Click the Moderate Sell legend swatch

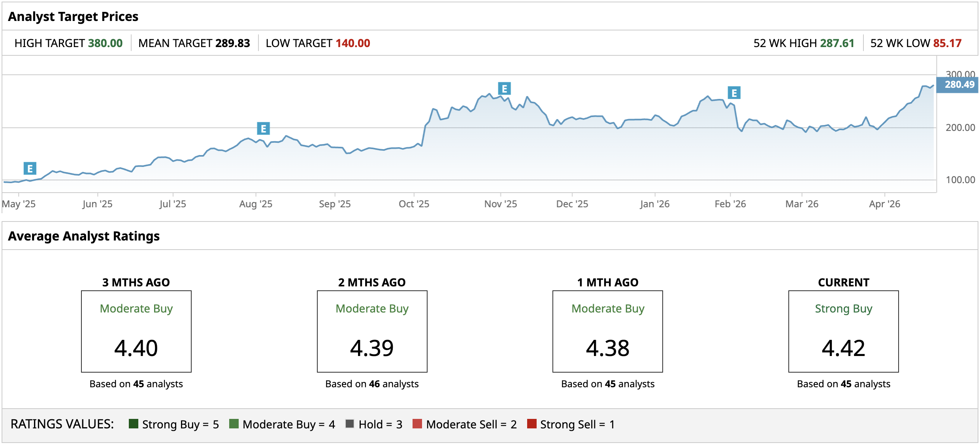(417, 424)
